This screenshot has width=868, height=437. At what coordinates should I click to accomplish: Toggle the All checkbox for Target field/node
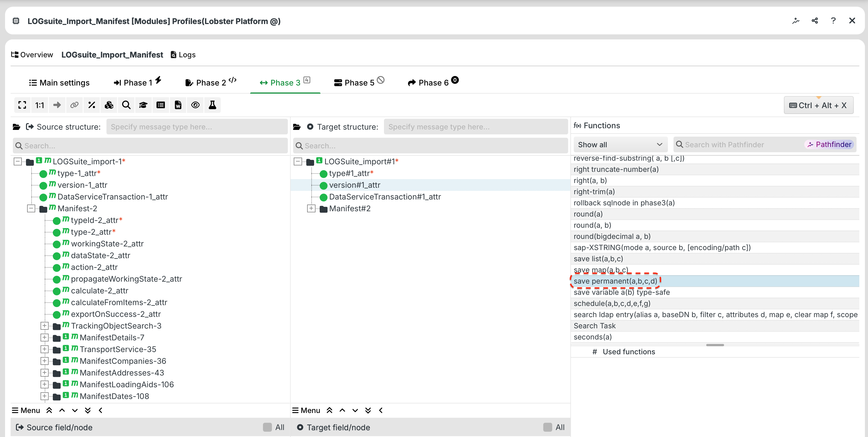(547, 427)
